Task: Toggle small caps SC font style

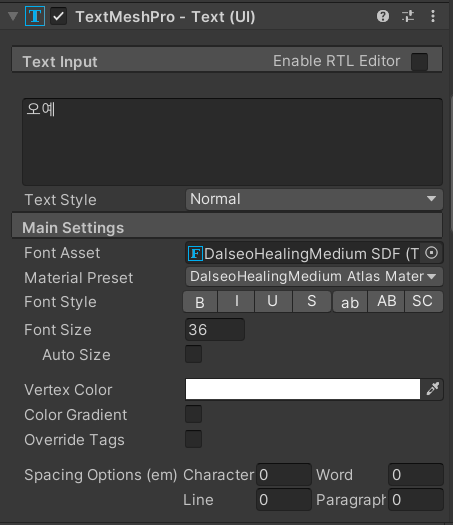Action: pyautogui.click(x=423, y=302)
